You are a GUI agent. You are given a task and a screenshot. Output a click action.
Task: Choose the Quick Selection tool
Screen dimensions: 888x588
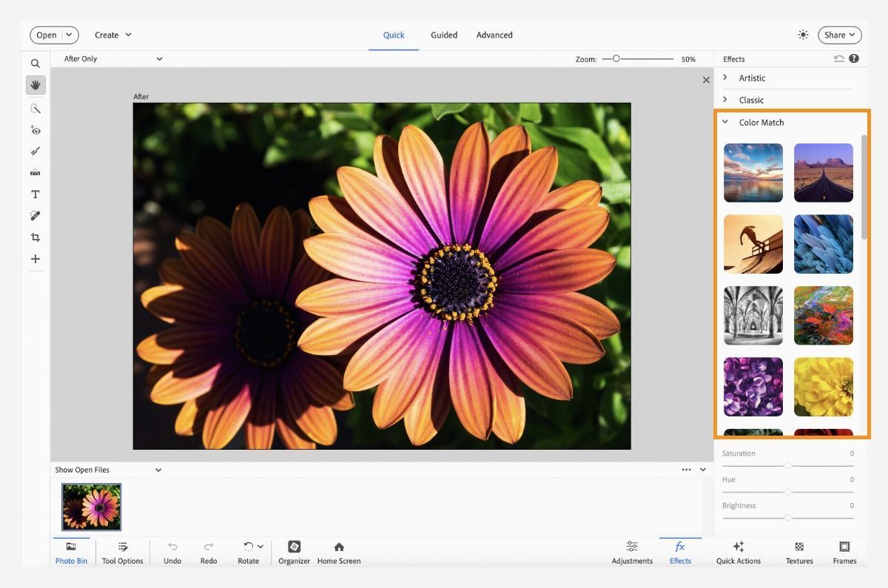coord(36,109)
